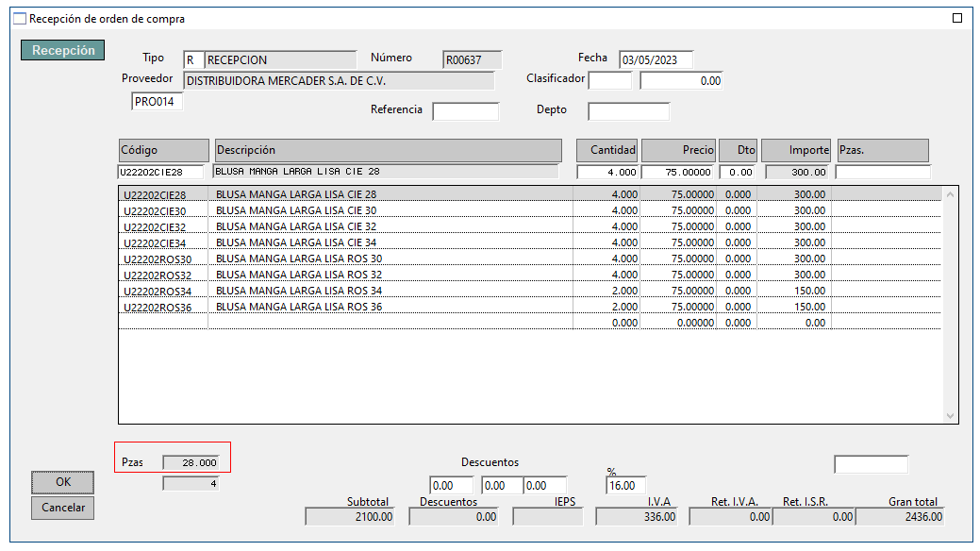Screen dimensions: 980x551
Task: Click the first Clasificador input box
Action: point(610,81)
